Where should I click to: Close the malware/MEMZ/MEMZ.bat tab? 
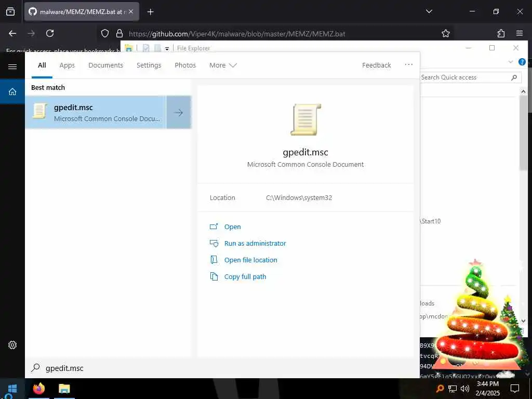pos(131,11)
